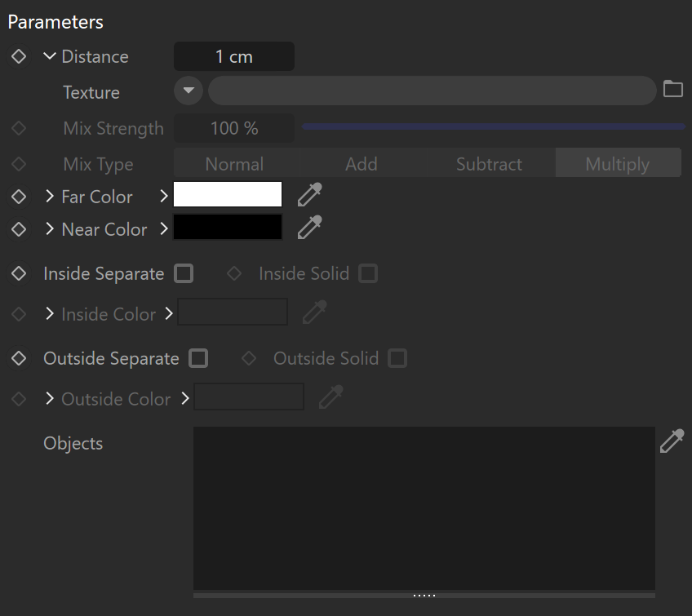692x616 pixels.
Task: Pick an object with the Objects eyedropper
Action: (x=672, y=441)
